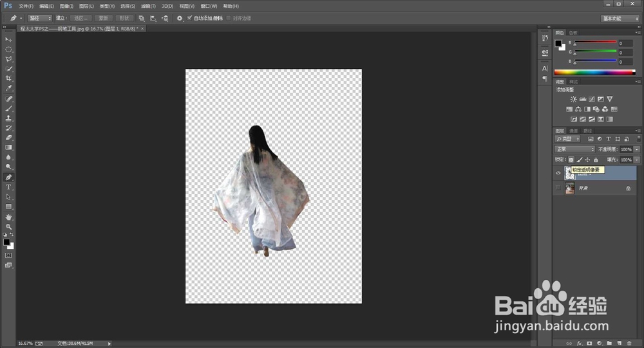Image resolution: width=644 pixels, height=348 pixels.
Task: Open tool preset picker arrow
Action: pyautogui.click(x=21, y=18)
